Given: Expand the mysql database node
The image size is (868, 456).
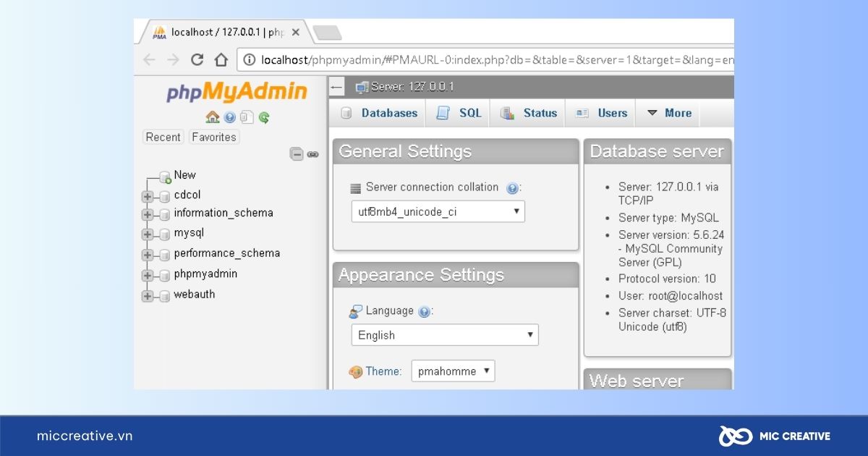Looking at the screenshot, I should click(x=148, y=234).
